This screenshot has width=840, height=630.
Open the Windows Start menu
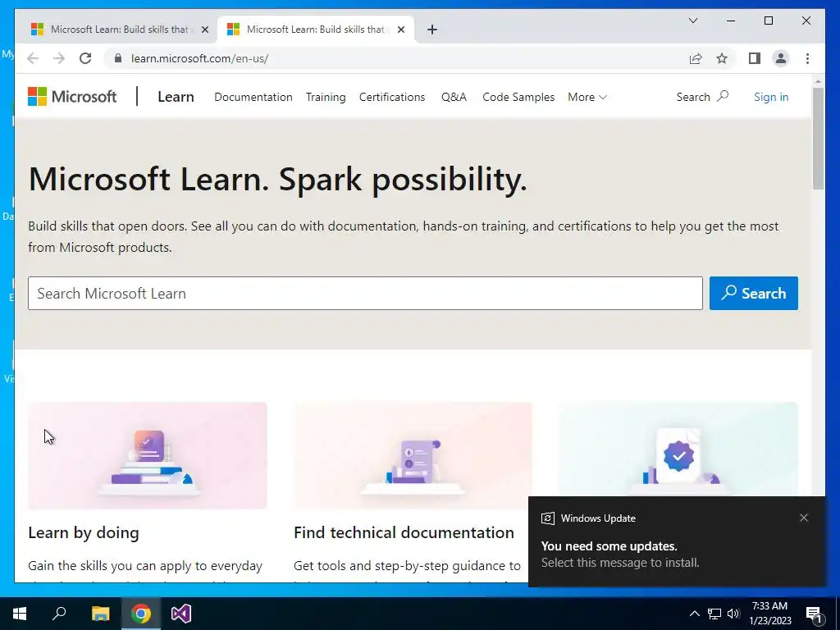(x=20, y=614)
